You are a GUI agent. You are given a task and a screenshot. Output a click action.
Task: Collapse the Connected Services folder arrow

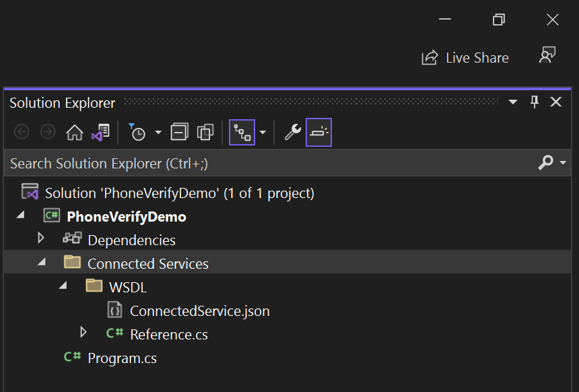[41, 263]
